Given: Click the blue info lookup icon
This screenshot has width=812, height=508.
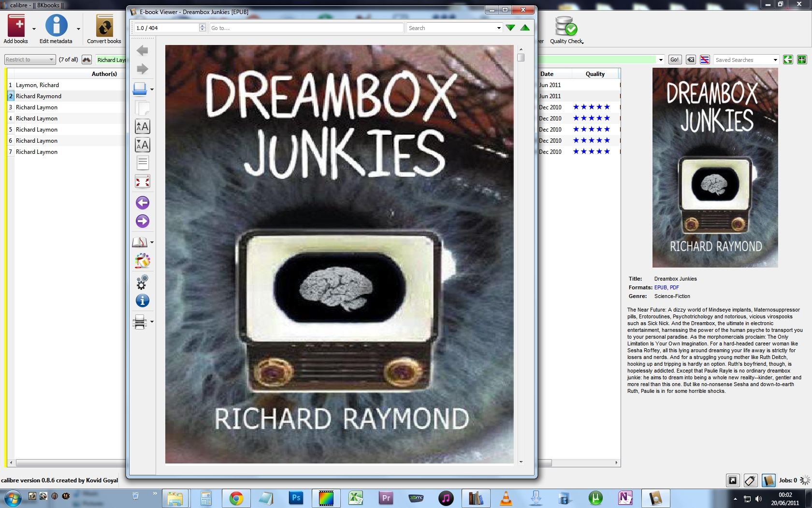Looking at the screenshot, I should (142, 300).
